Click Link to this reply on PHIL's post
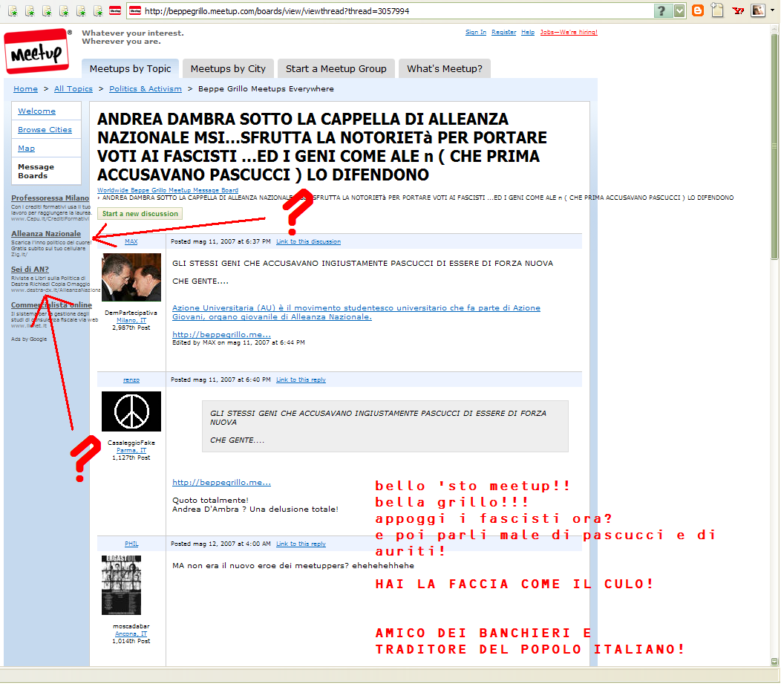 tap(301, 544)
